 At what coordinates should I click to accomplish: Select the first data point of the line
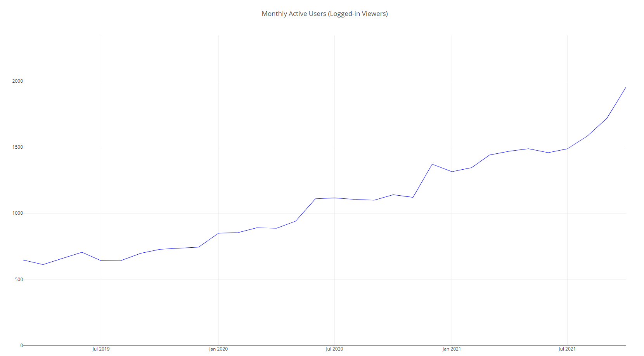click(24, 260)
